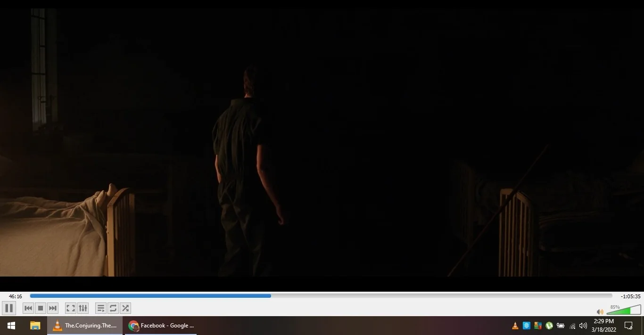Check battery status in the tray
Screen dimensions: 644x335
point(561,326)
